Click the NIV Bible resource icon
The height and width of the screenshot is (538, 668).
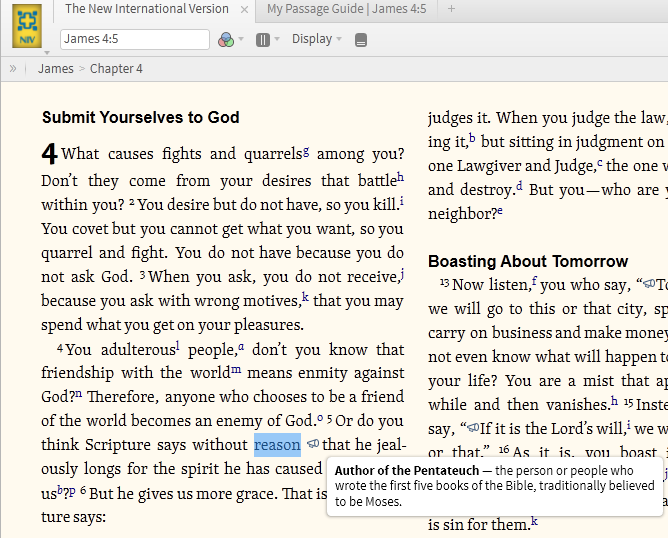[27, 26]
